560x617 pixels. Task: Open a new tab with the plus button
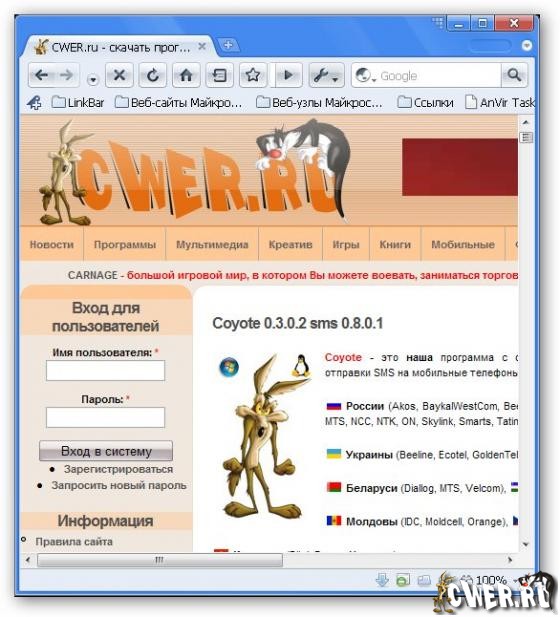coord(228,45)
